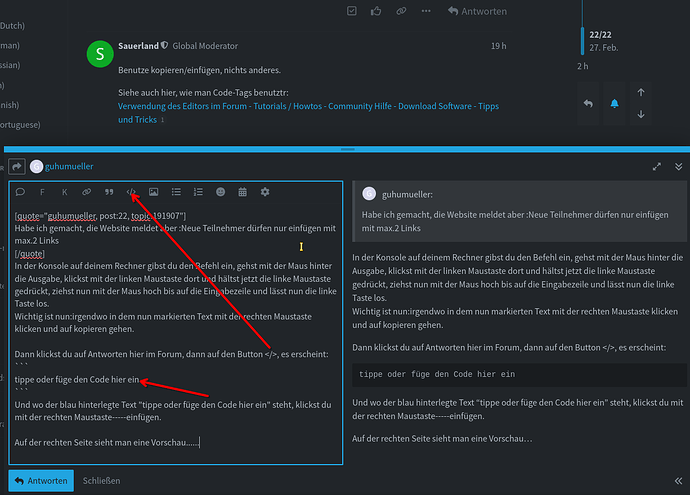Screen dimensions: 690x495
Task: Like the post with the thumbs-up icon
Action: (x=376, y=11)
